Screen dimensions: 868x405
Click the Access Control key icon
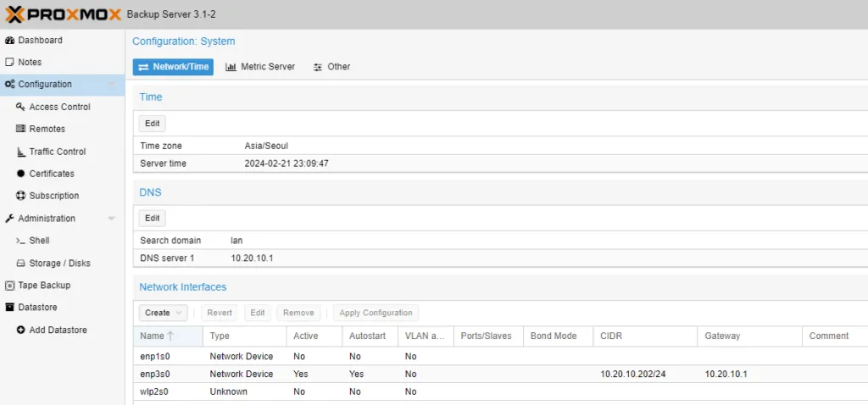(x=20, y=107)
